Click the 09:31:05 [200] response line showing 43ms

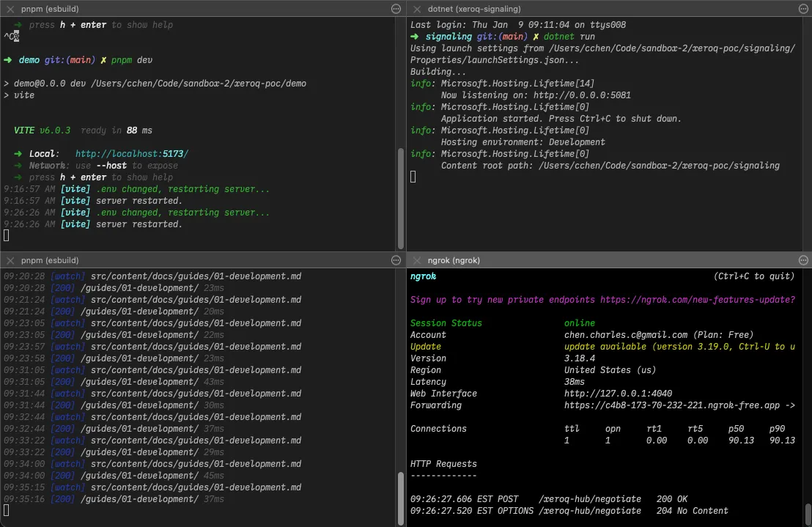(x=114, y=382)
